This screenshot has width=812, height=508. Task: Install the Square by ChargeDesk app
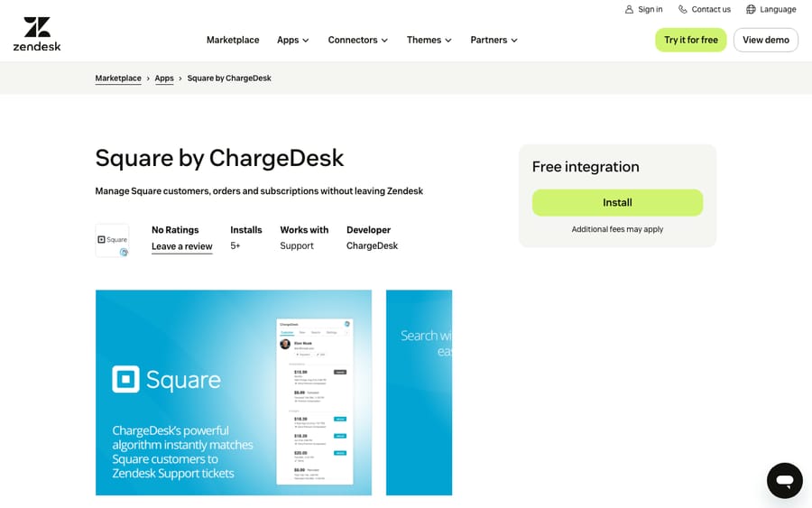(617, 202)
